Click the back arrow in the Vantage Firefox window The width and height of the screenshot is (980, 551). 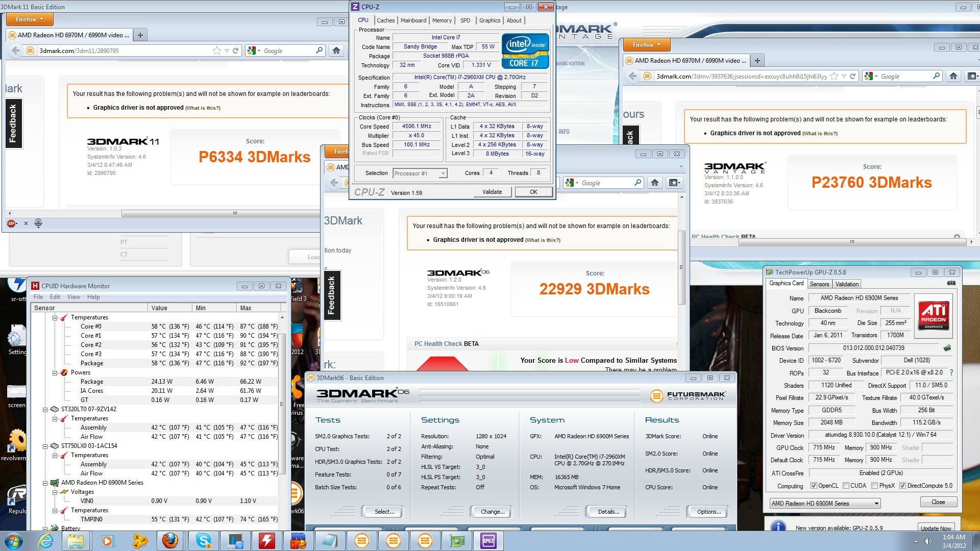633,76
